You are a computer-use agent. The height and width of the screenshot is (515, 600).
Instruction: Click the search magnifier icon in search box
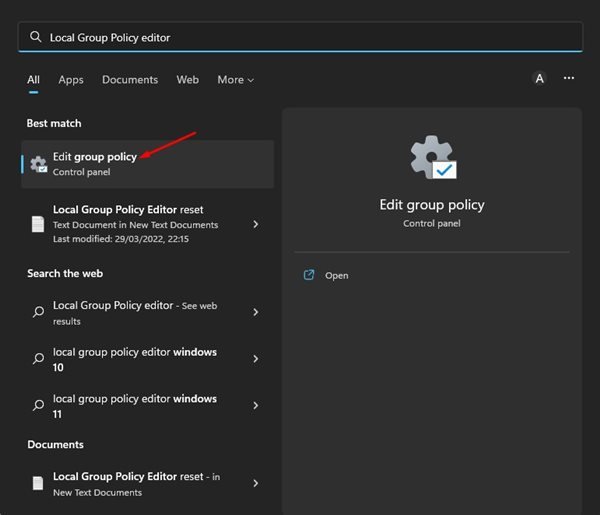pyautogui.click(x=36, y=37)
